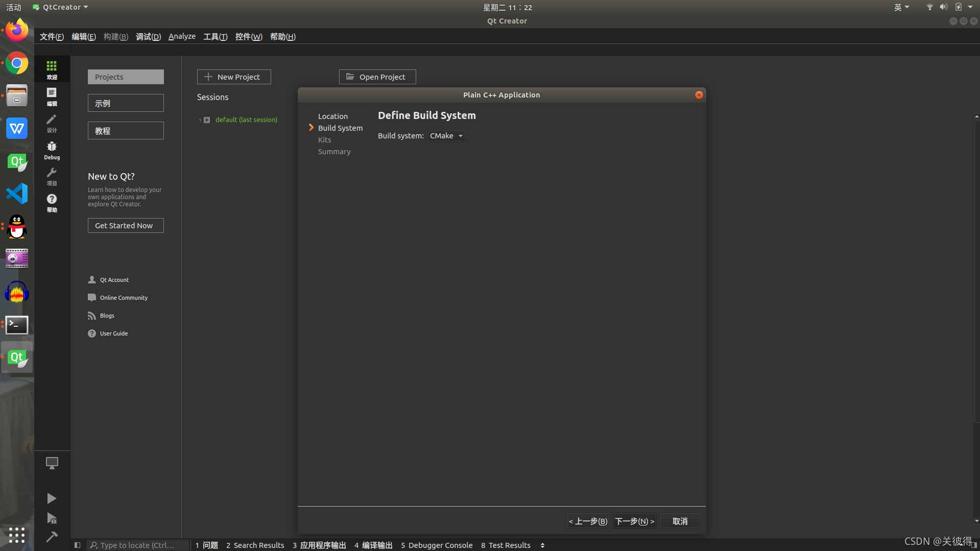Open the input method 英 dropdown
This screenshot has width=980, height=551.
[901, 7]
